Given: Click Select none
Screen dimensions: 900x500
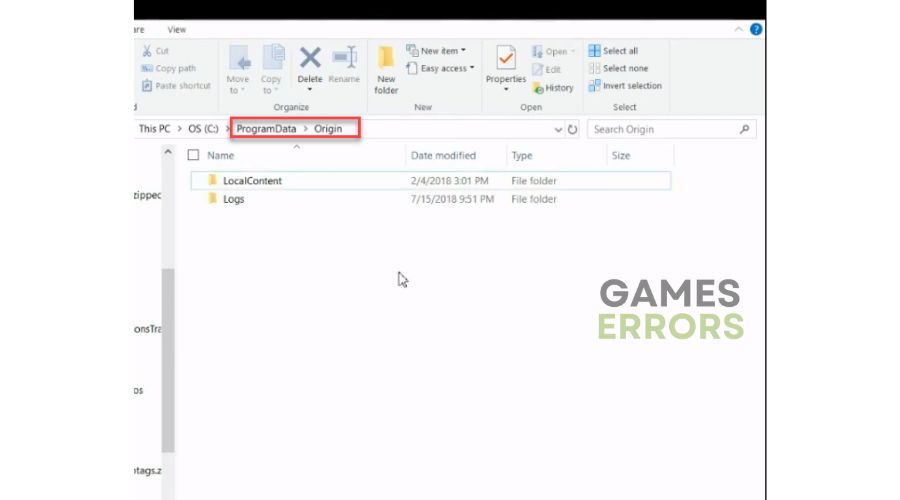Looking at the screenshot, I should coord(618,68).
